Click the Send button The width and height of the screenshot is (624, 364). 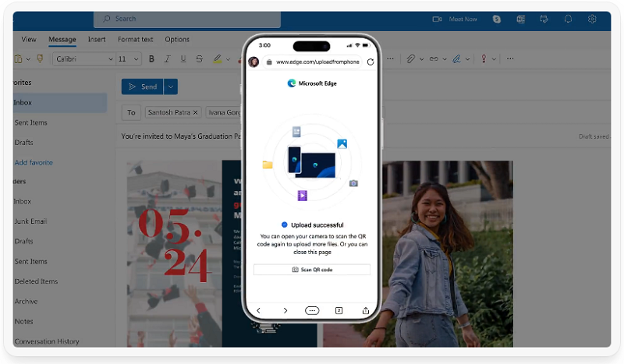[142, 87]
